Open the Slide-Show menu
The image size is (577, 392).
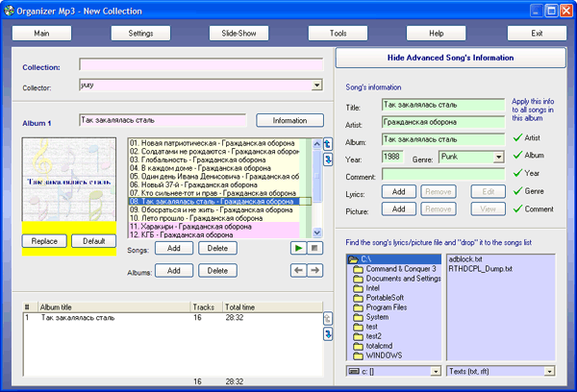click(x=238, y=33)
